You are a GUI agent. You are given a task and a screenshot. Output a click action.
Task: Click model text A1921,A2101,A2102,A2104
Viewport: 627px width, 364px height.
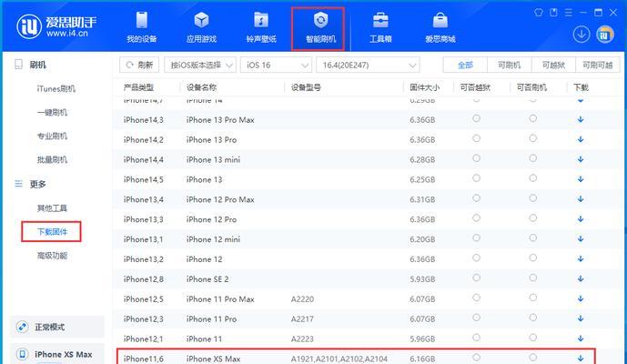(x=339, y=359)
